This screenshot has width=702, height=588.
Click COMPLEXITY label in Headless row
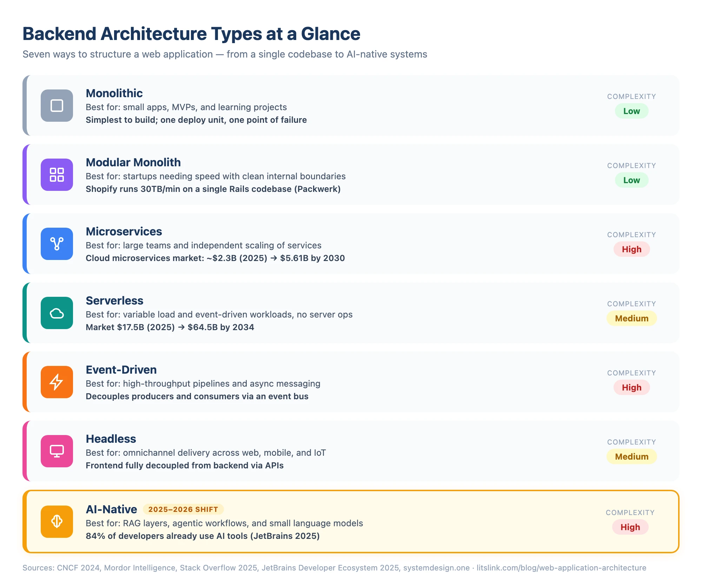point(631,442)
